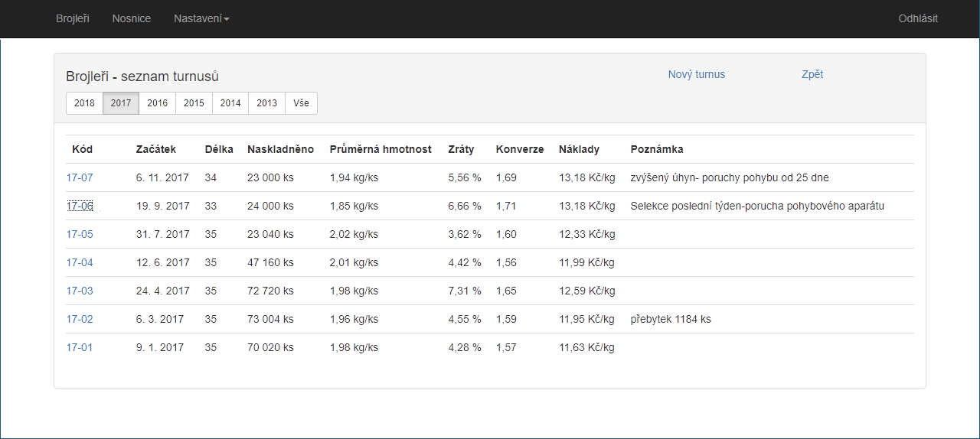Click the date 6. 3. 2017
The height and width of the screenshot is (439, 980).
click(x=160, y=319)
